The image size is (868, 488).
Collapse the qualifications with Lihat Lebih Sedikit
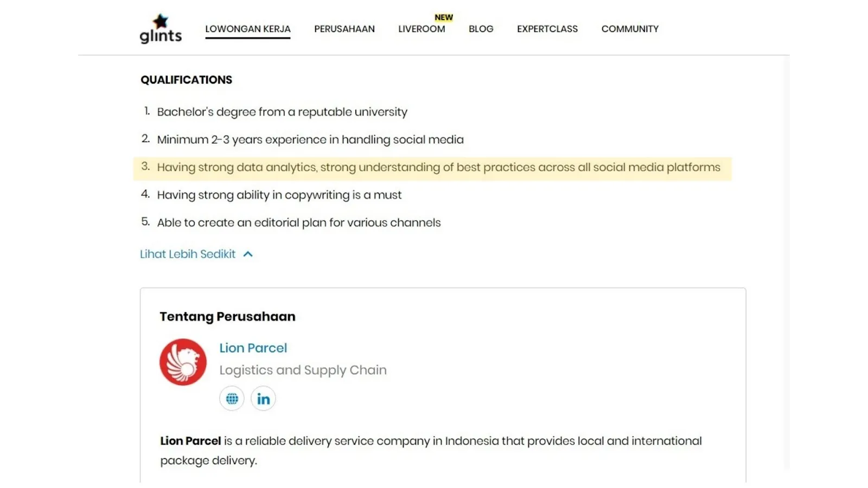[187, 254]
